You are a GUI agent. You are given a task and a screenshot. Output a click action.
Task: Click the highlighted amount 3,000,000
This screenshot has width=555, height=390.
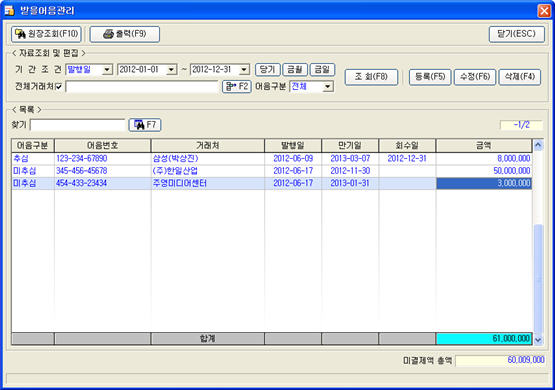pyautogui.click(x=484, y=183)
